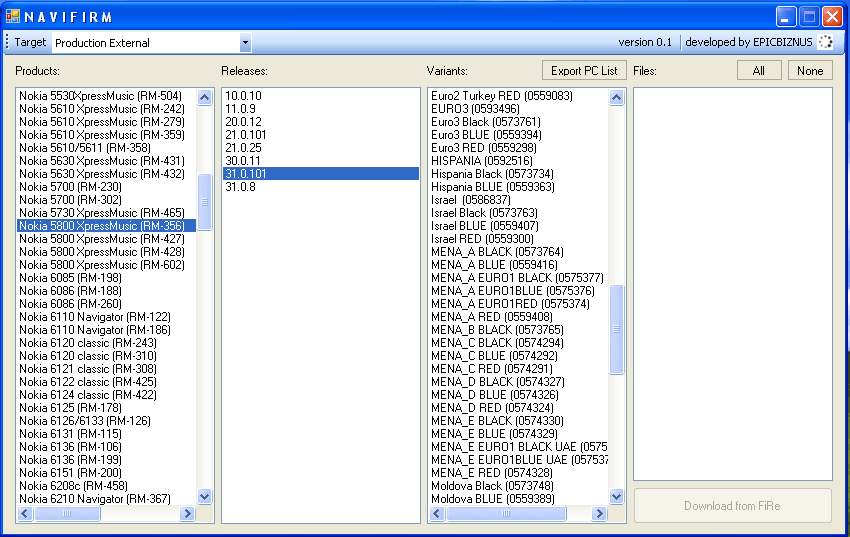Select variant Hispania BLUE (0559363)
Viewport: 850px width, 537px height.
[x=519, y=187]
